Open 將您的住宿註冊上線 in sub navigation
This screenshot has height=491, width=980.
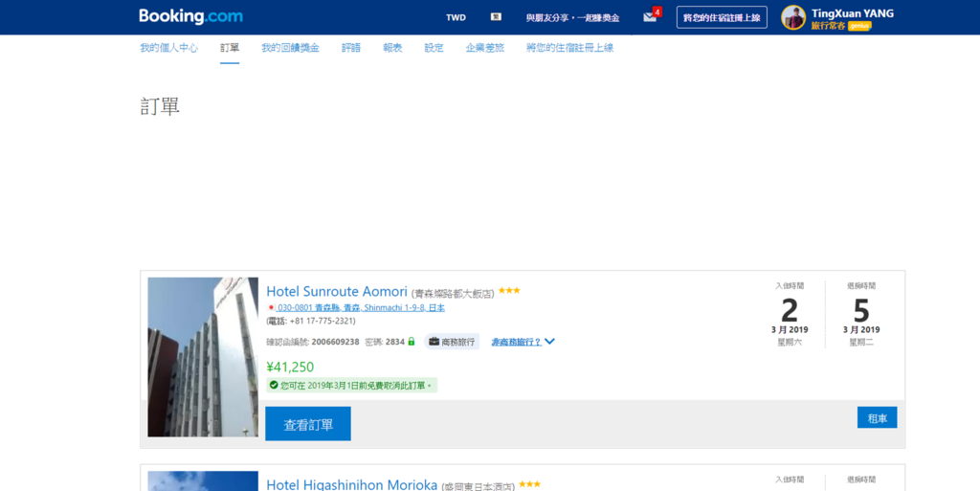tap(570, 48)
